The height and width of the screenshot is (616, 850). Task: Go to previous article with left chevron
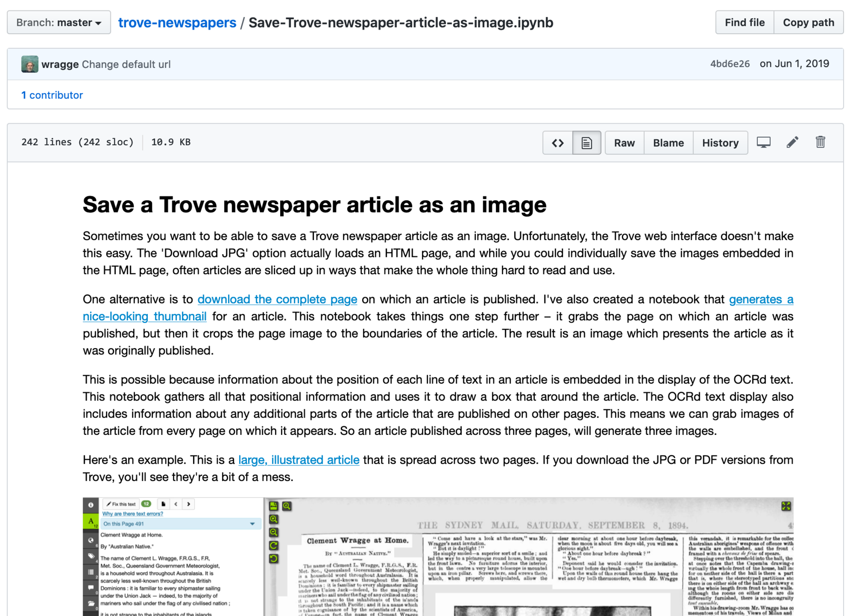[176, 504]
